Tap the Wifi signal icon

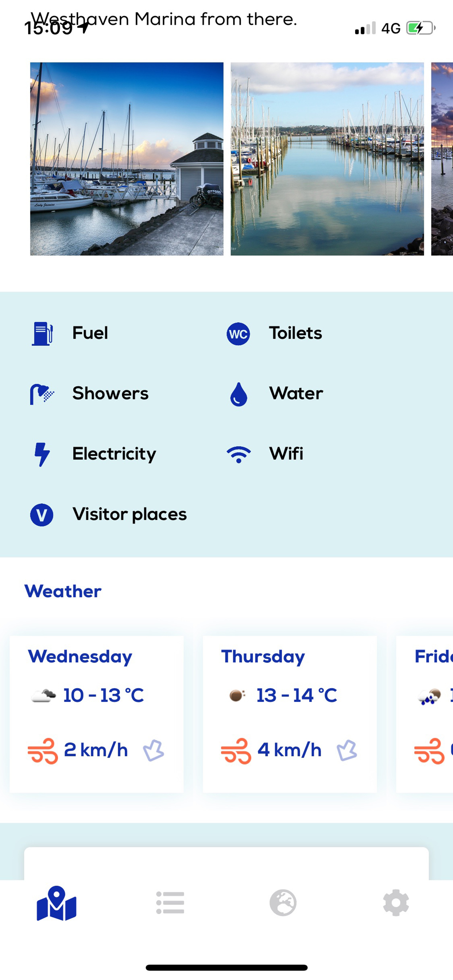pos(239,454)
